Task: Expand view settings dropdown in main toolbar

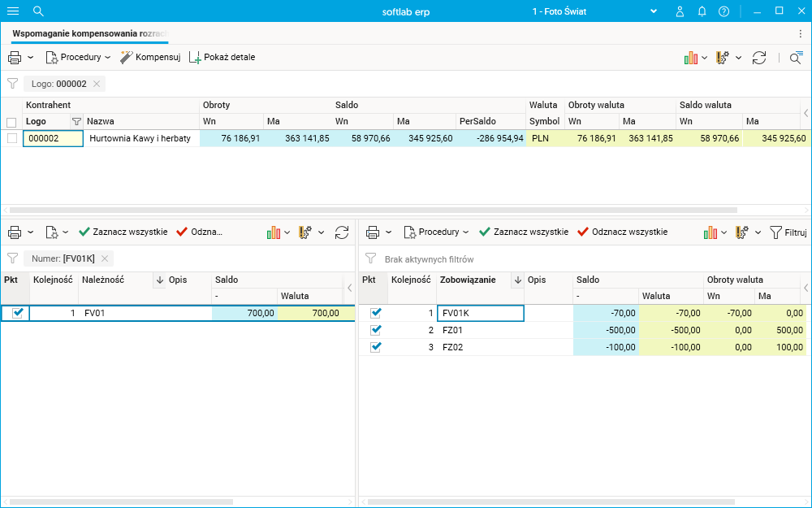Action: click(x=738, y=58)
